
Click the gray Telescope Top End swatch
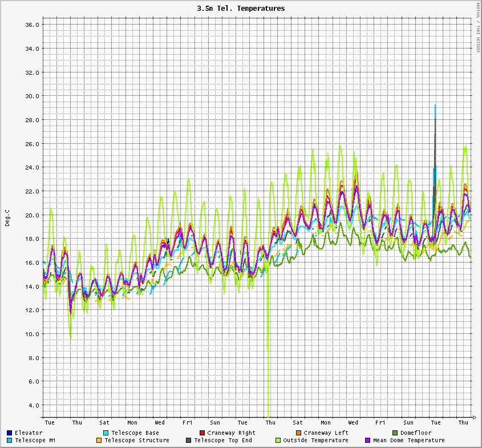[x=189, y=441]
